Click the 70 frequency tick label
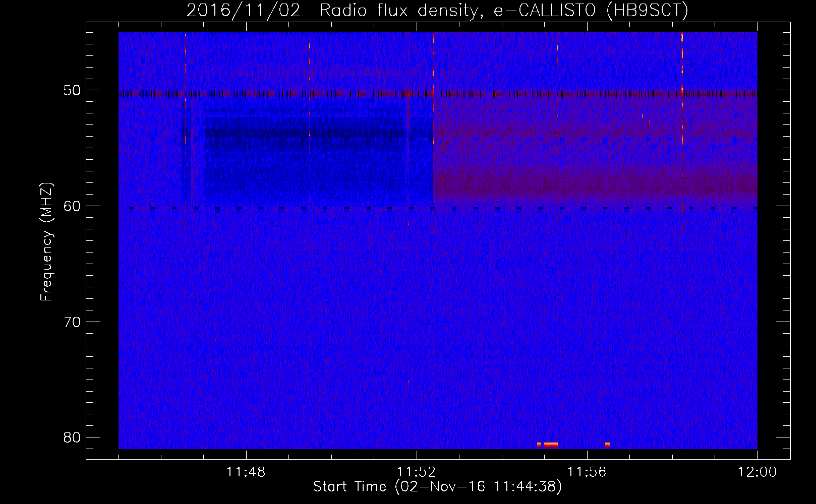The width and height of the screenshot is (816, 504). point(72,322)
